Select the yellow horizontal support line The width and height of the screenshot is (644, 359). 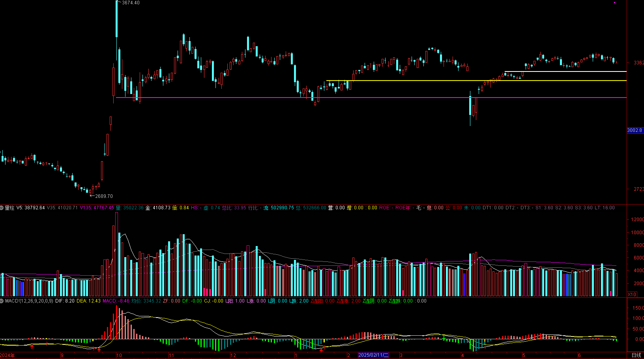click(476, 81)
